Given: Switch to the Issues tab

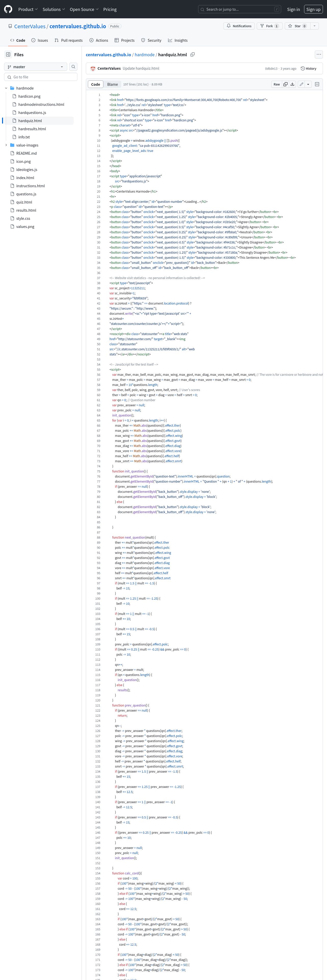Looking at the screenshot, I should [39, 40].
